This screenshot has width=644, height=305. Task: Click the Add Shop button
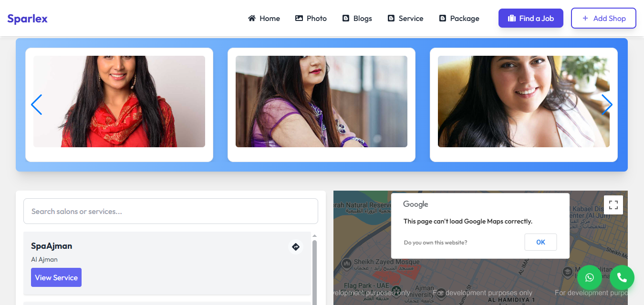tap(603, 18)
